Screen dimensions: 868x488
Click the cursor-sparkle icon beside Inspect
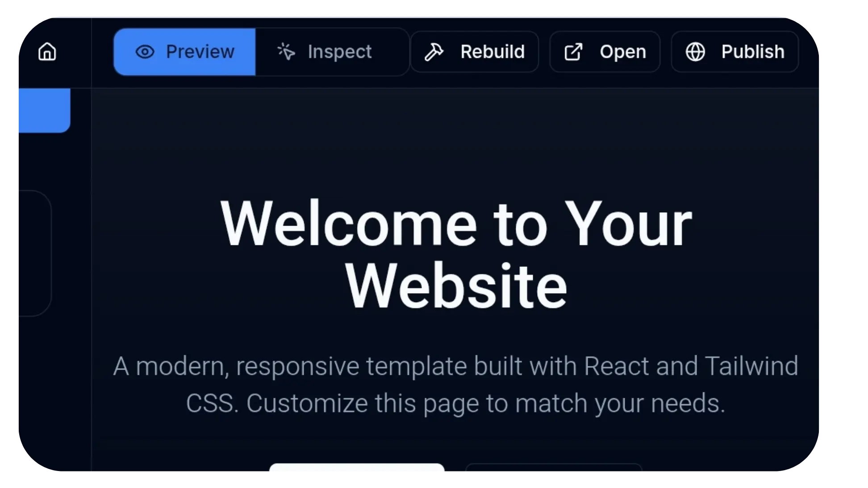coord(286,52)
